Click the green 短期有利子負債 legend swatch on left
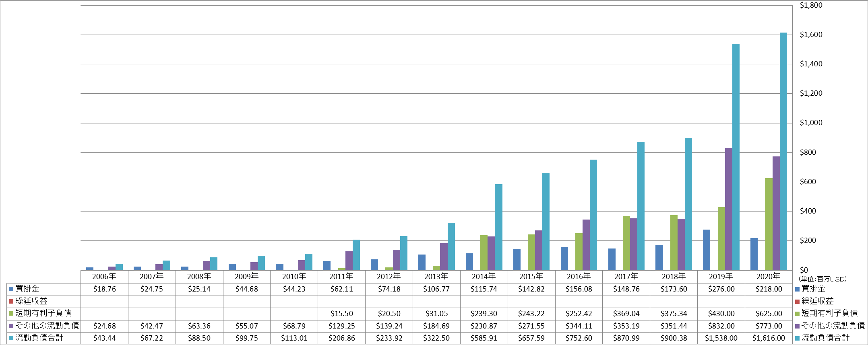This screenshot has width=868, height=345. click(x=11, y=313)
